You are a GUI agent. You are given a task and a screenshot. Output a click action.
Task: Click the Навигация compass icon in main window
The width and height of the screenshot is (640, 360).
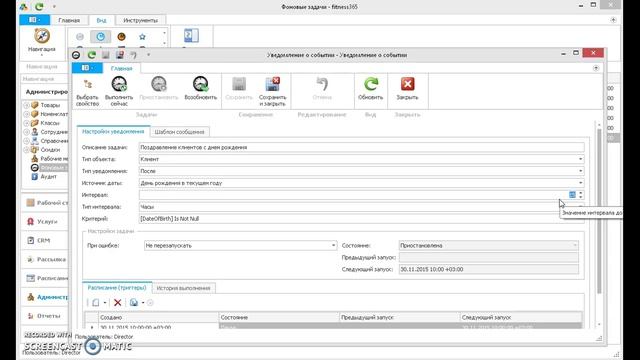[x=42, y=36]
